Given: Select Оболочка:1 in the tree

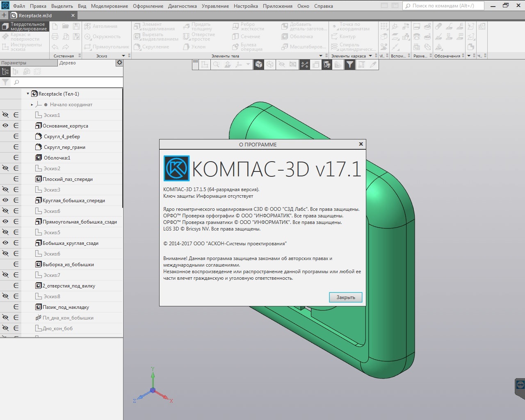Looking at the screenshot, I should 57,157.
